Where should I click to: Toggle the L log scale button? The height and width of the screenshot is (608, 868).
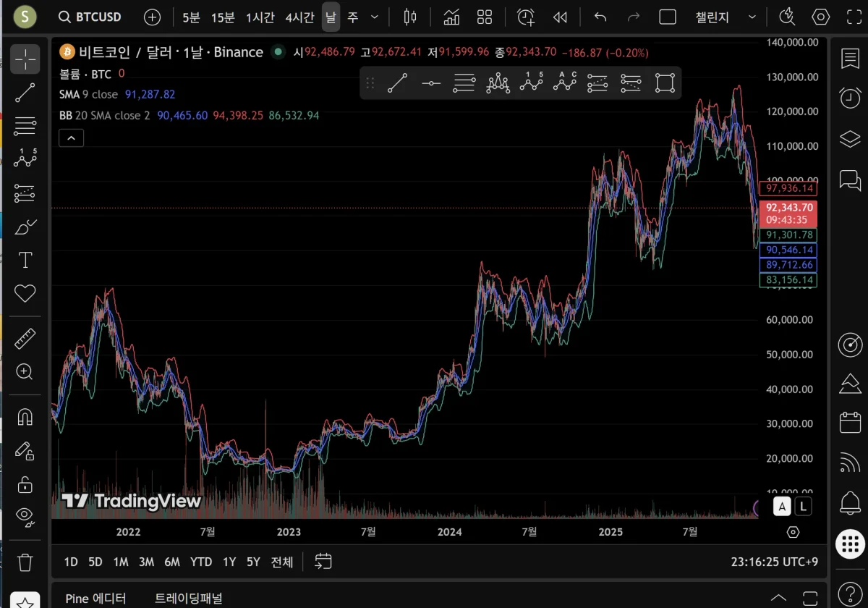click(x=804, y=506)
